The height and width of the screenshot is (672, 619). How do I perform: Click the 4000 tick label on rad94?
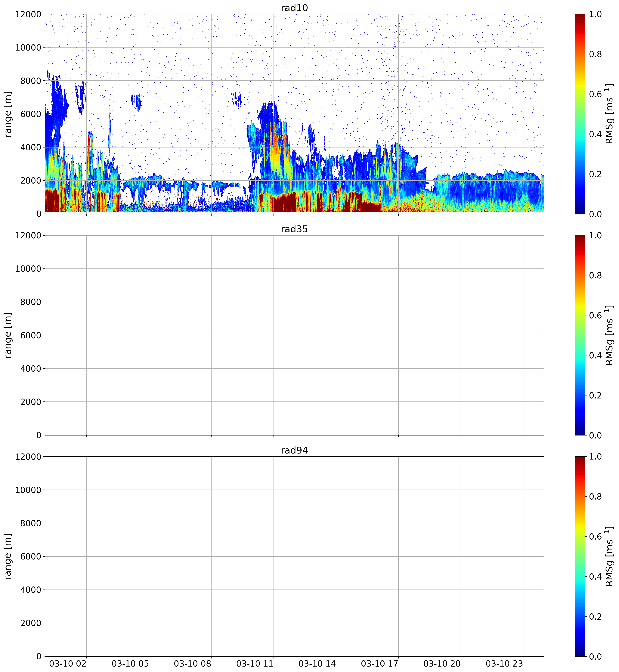31,590
